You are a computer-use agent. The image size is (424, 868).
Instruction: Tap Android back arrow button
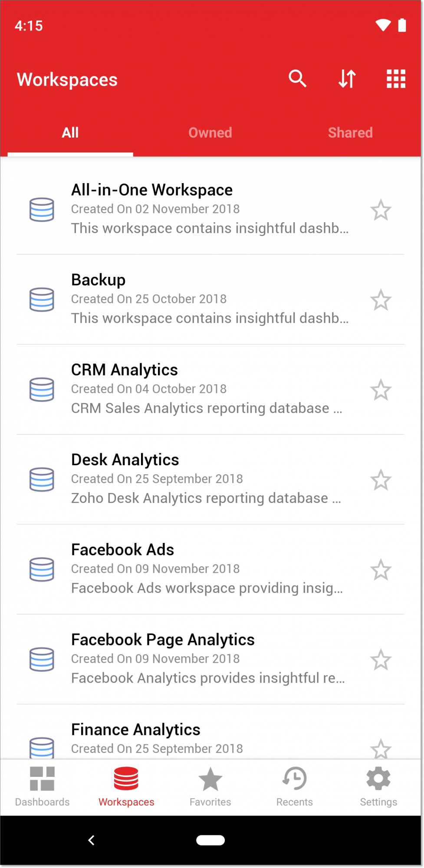pyautogui.click(x=91, y=840)
